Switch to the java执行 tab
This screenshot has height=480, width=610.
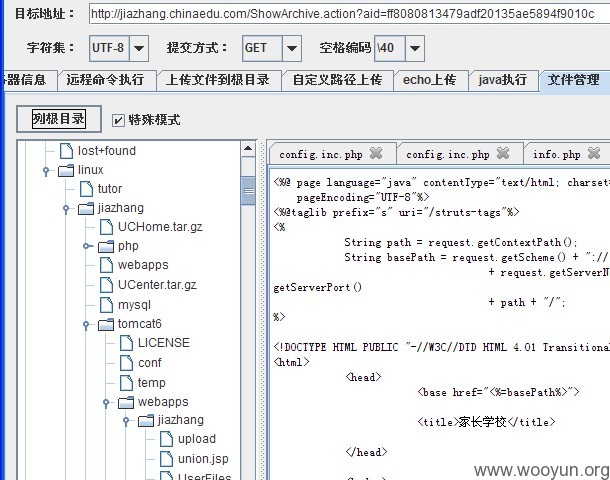503,81
